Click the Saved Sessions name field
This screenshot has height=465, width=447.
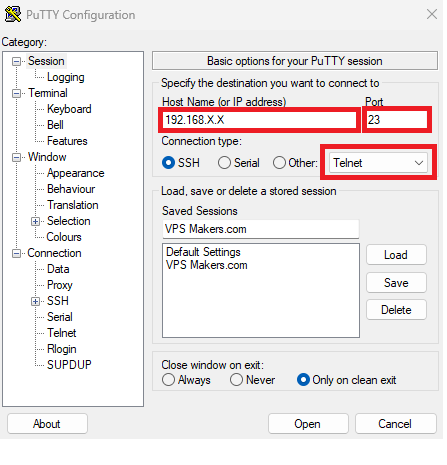261,229
